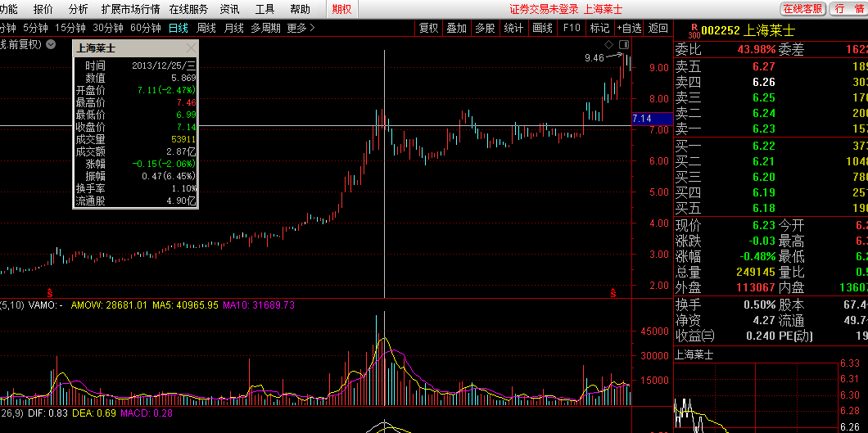Open the 期权 tab
Screen dimensions: 868x433
pos(341,9)
